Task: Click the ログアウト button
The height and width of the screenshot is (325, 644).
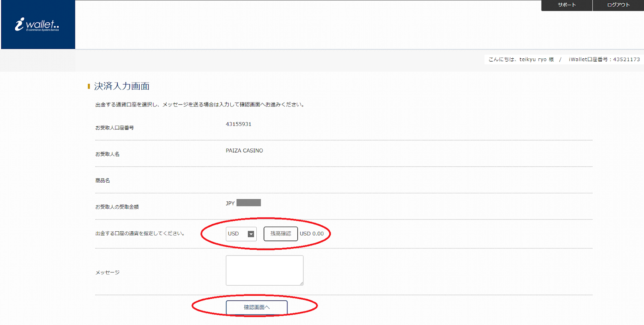Action: (618, 5)
